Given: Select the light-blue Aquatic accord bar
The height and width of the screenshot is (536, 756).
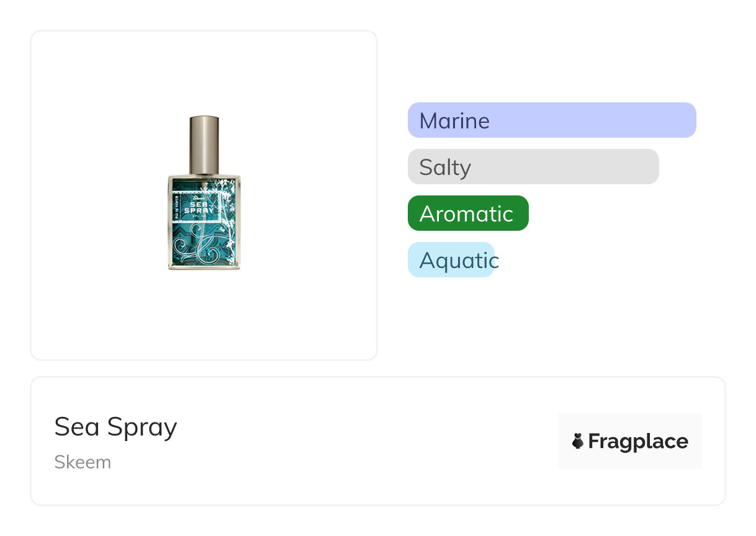Looking at the screenshot, I should click(x=451, y=260).
